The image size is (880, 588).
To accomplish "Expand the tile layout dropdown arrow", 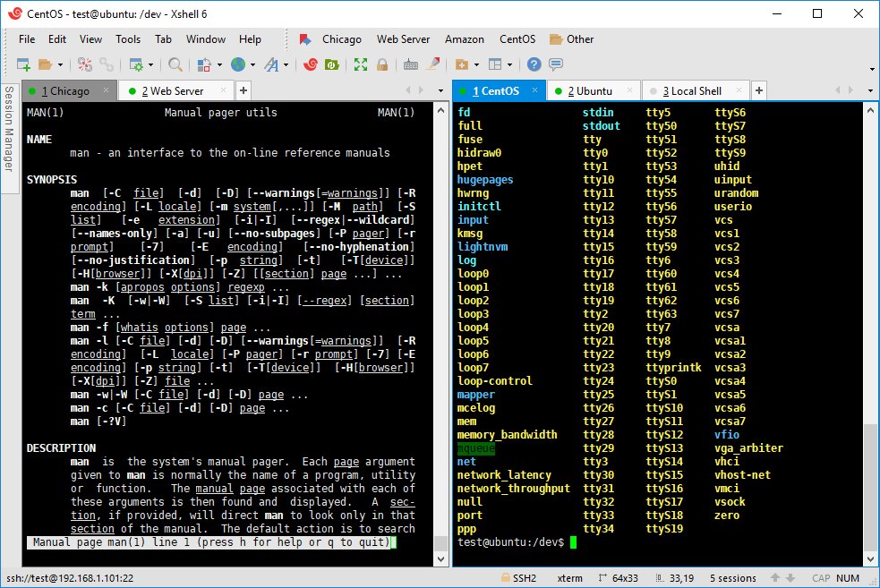I will pyautogui.click(x=509, y=64).
